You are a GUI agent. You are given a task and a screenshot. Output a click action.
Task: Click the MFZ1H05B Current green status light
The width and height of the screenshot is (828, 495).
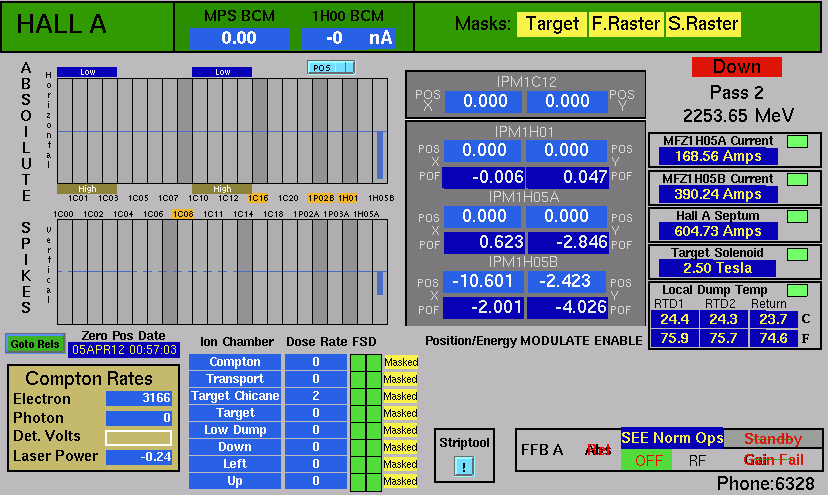pyautogui.click(x=797, y=179)
